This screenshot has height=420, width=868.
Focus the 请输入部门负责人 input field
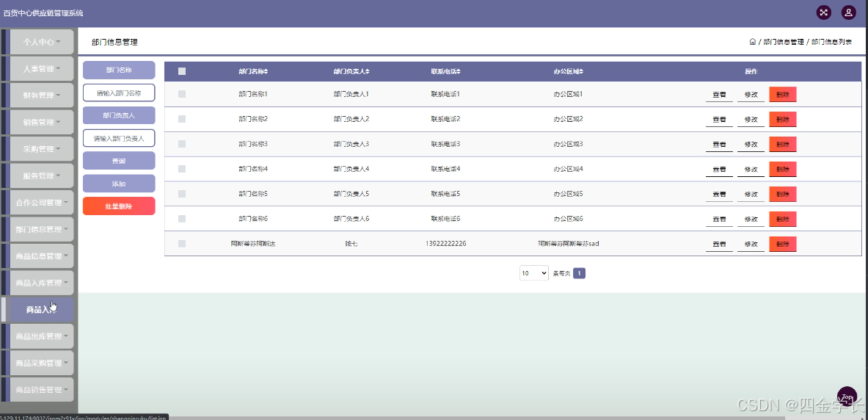coord(119,139)
